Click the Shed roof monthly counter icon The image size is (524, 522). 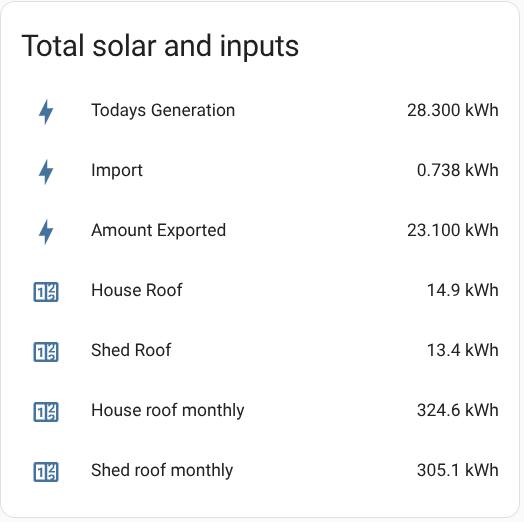point(46,472)
